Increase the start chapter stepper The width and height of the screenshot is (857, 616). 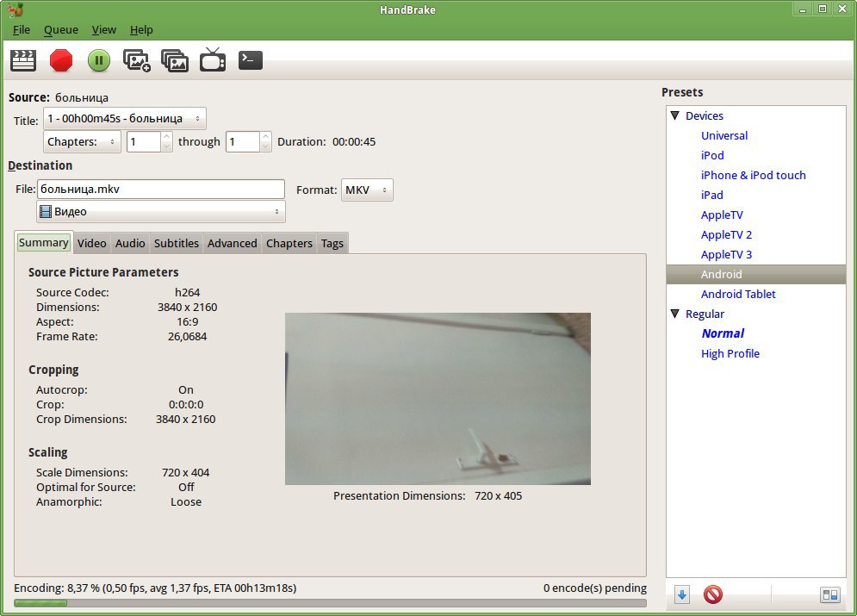167,137
